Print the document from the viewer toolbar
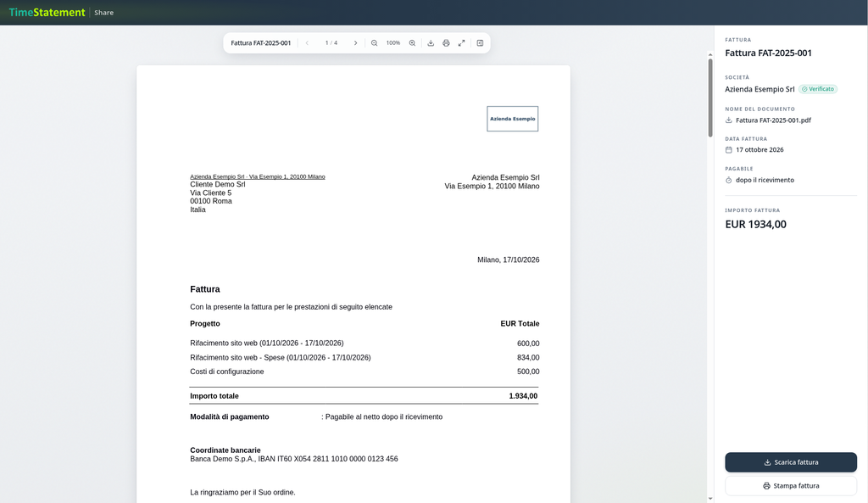Image resolution: width=868 pixels, height=503 pixels. tap(446, 43)
